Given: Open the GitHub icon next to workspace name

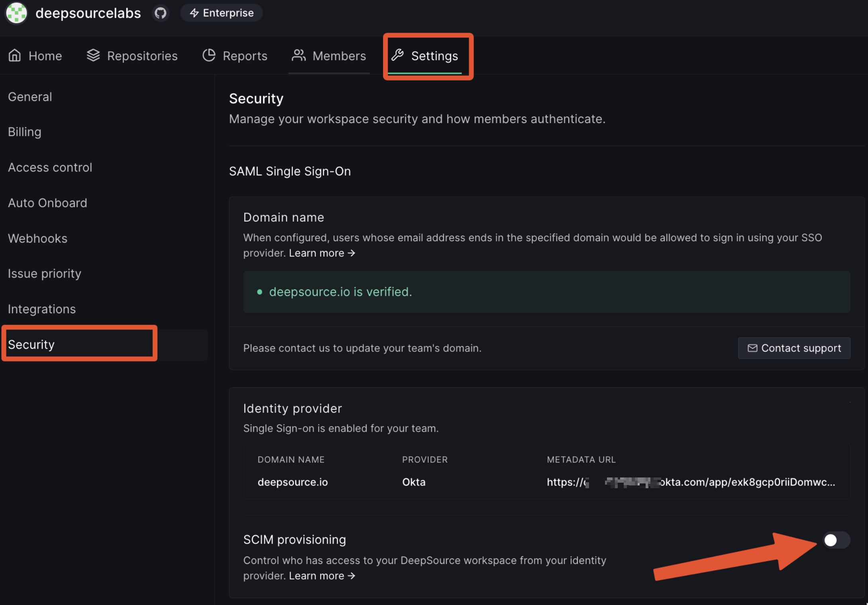Looking at the screenshot, I should click(161, 13).
